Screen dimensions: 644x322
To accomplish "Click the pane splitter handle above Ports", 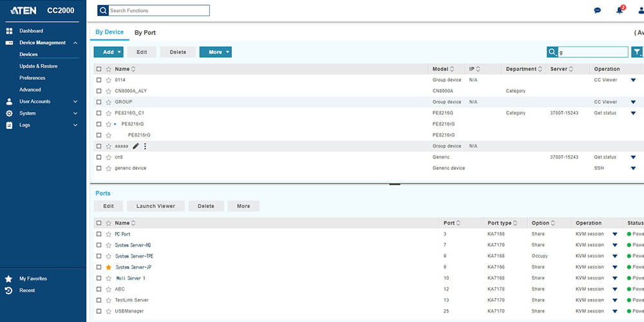I will tap(395, 184).
